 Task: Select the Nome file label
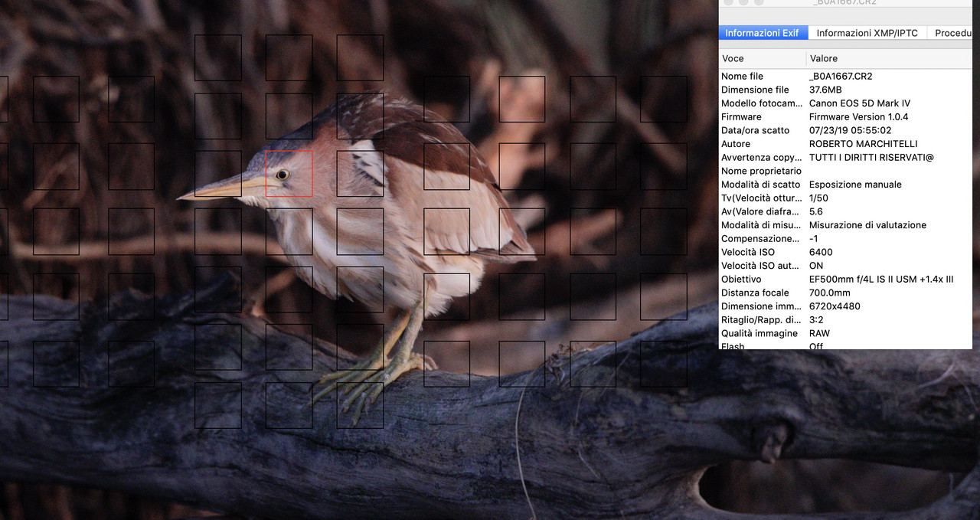(x=742, y=76)
